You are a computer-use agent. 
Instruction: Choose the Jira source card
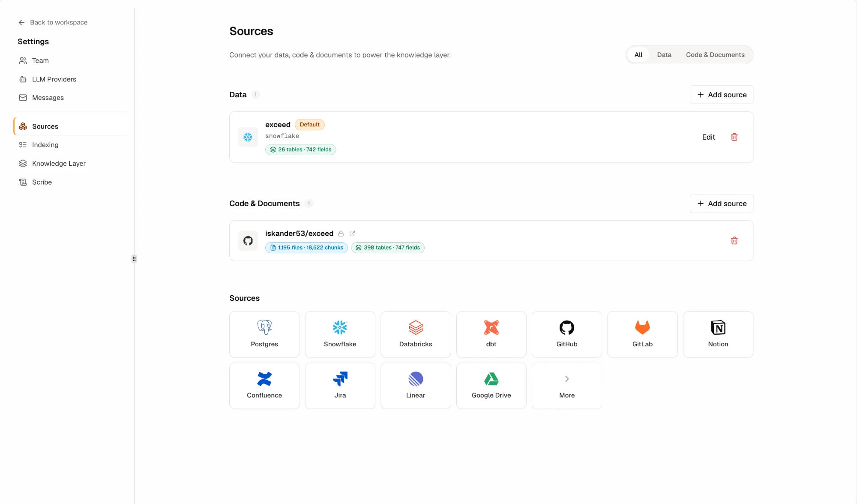[x=340, y=386]
